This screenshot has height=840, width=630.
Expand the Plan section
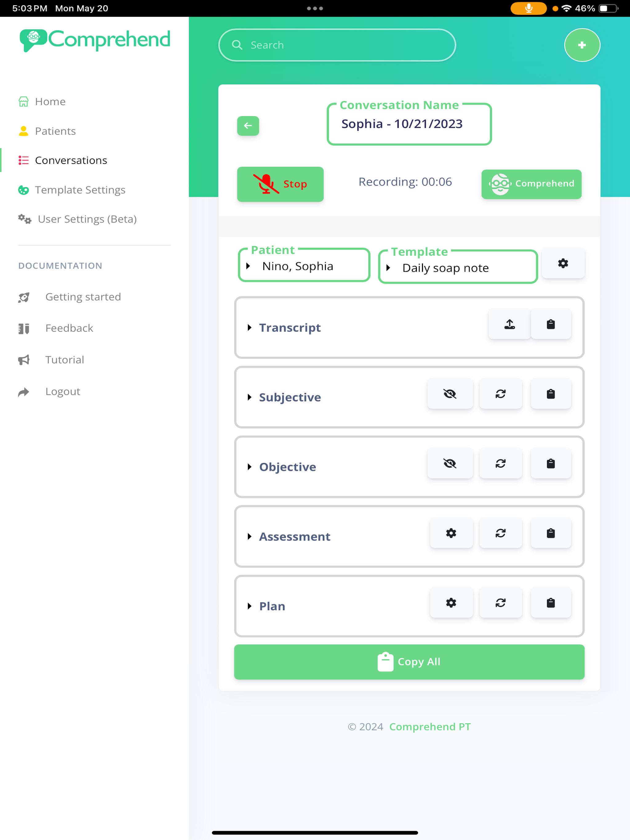tap(272, 606)
